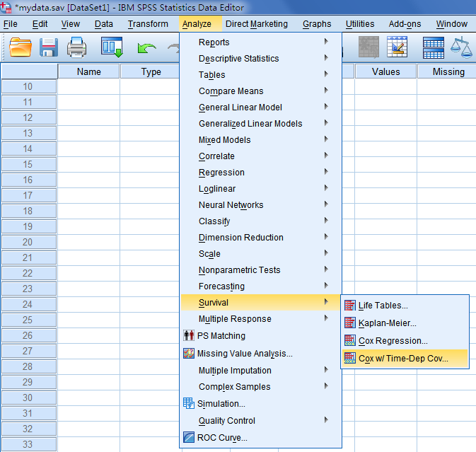Open the Transform menu in menu bar
The height and width of the screenshot is (452, 476).
click(x=148, y=24)
